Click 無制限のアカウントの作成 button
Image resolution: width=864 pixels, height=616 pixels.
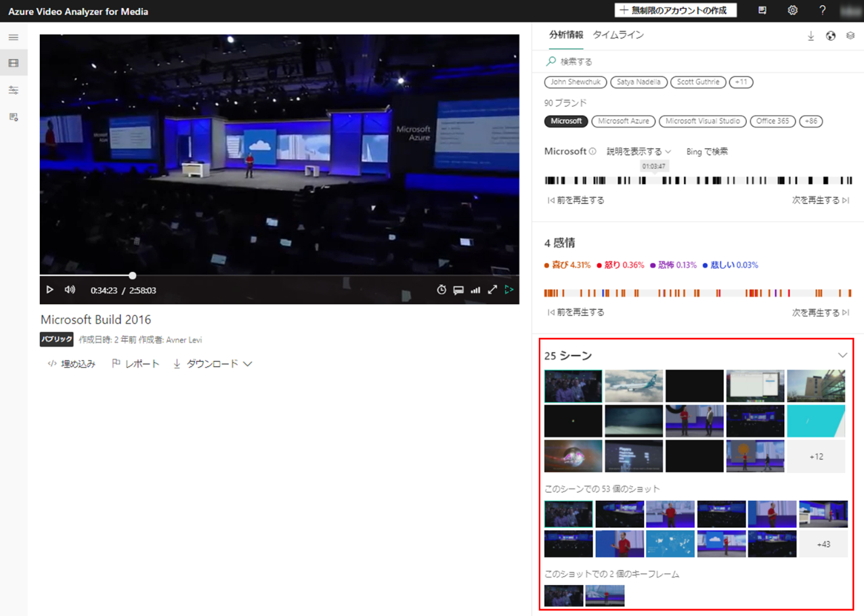[676, 11]
